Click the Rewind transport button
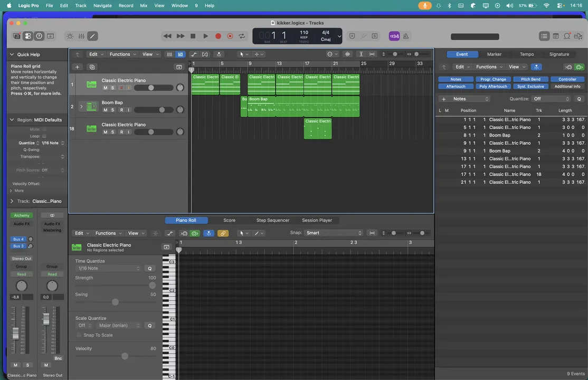Viewport: 588px width, 380px height. tap(167, 36)
